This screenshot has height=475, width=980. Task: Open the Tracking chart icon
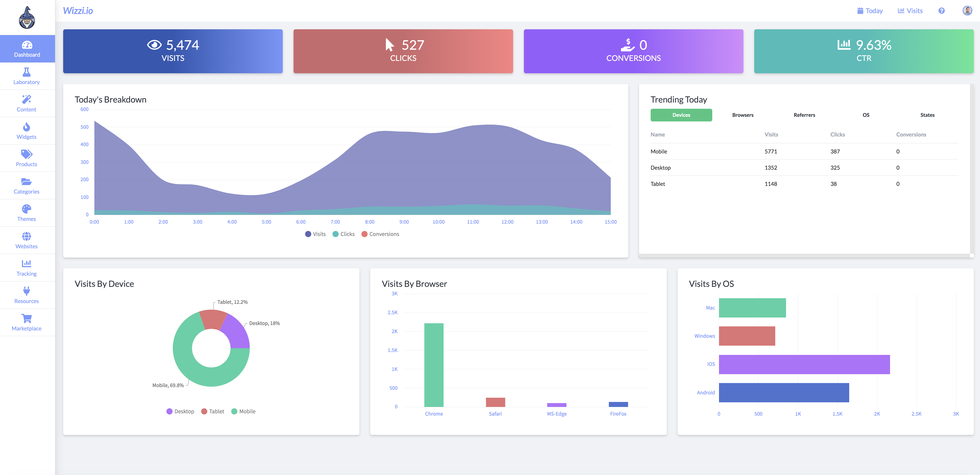pyautogui.click(x=27, y=264)
